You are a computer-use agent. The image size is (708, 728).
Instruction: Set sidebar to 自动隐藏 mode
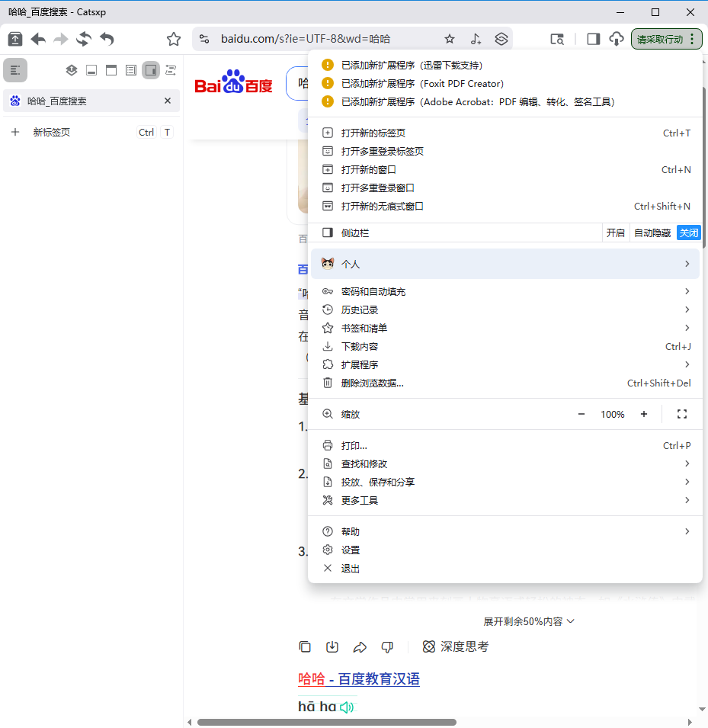pyautogui.click(x=653, y=233)
